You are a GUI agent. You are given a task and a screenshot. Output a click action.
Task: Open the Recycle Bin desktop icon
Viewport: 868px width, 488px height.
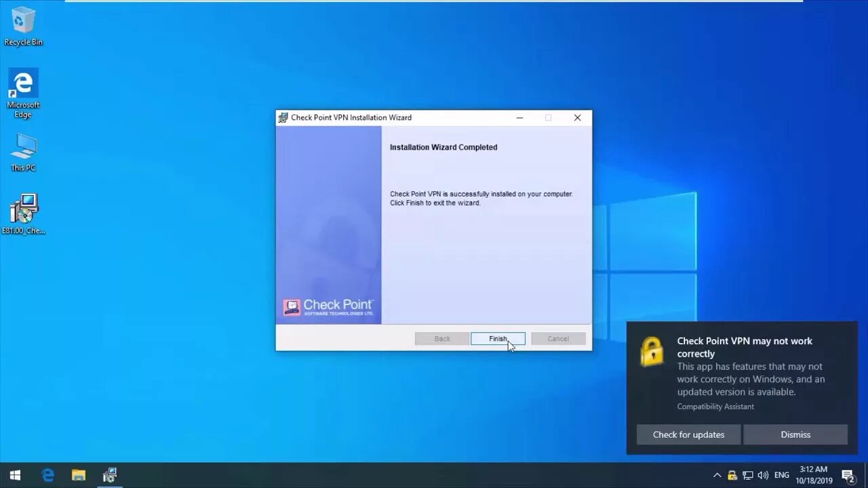(23, 27)
